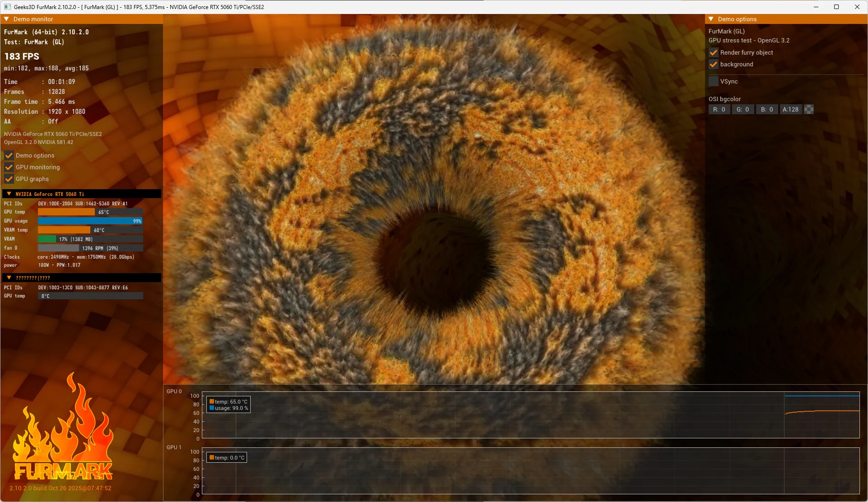Click the AA Off value
Screen dimensions: 868x502
point(53,121)
